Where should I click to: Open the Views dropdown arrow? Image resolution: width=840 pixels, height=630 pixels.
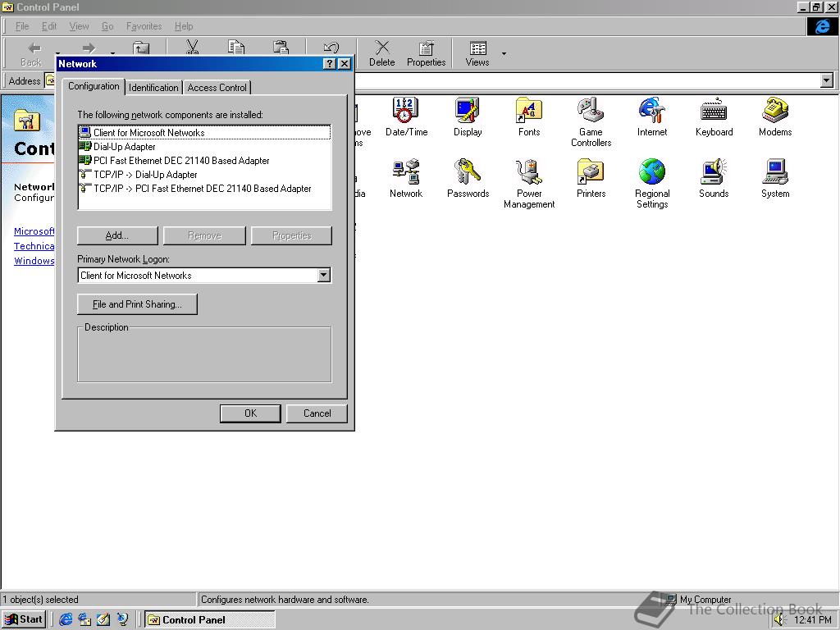click(504, 53)
